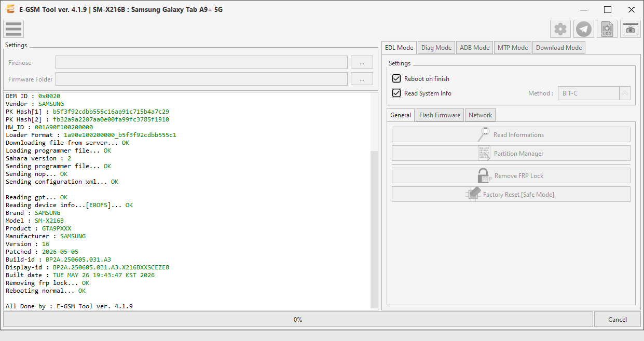
Task: Click the Read Informations button
Action: pyautogui.click(x=511, y=134)
